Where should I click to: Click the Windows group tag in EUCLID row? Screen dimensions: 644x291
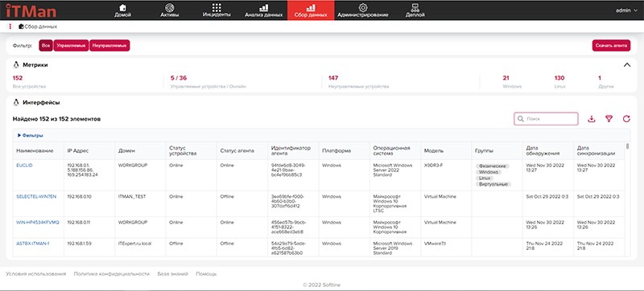point(489,172)
